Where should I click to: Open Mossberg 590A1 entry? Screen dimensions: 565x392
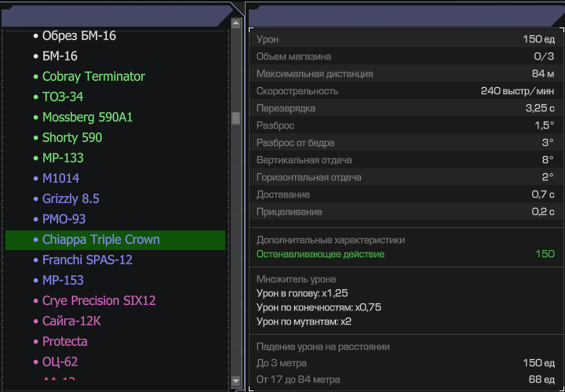click(x=88, y=118)
